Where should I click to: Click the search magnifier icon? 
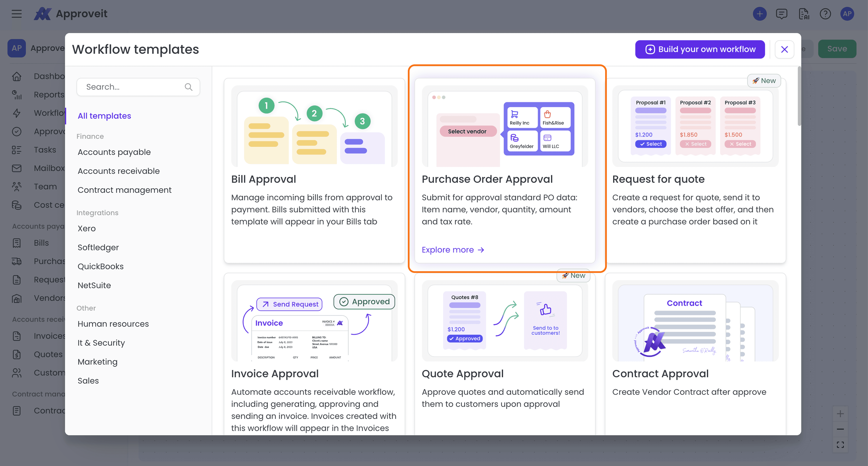188,87
